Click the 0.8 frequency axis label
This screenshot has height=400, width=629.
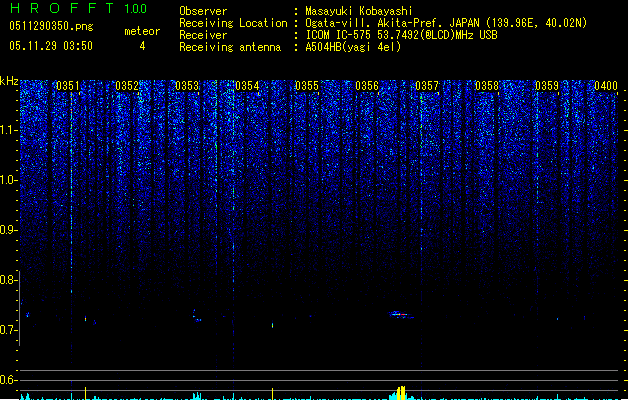[9, 280]
